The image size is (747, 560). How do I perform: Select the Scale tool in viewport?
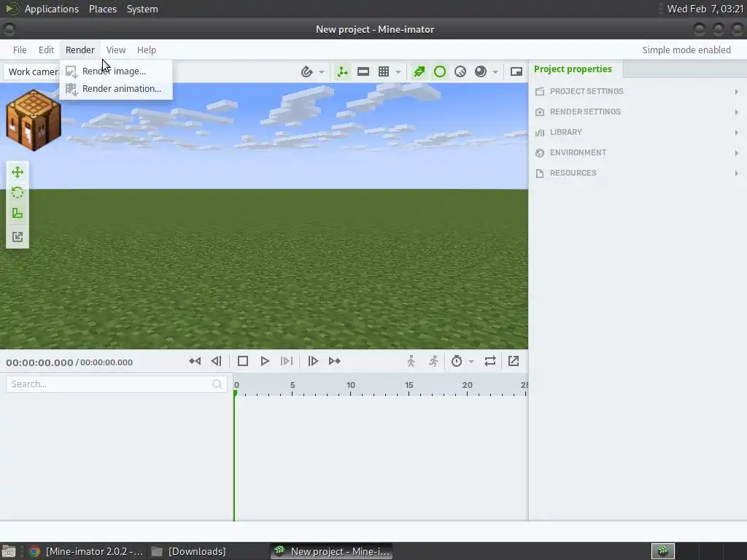[x=18, y=214]
